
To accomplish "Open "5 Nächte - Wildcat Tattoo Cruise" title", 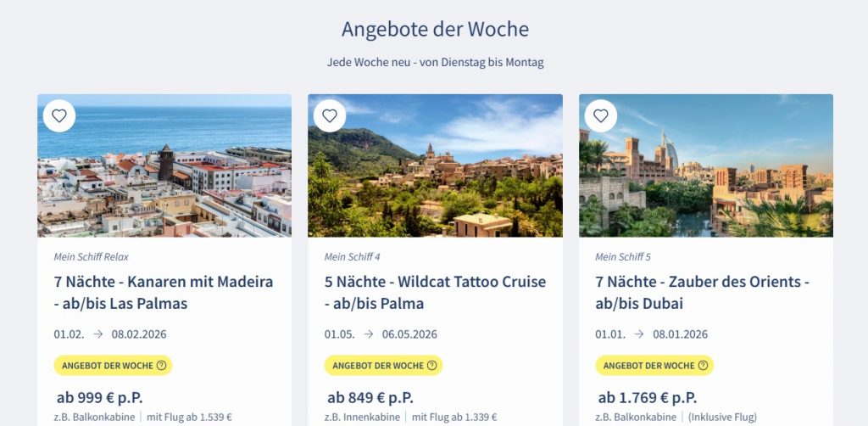I will (435, 292).
